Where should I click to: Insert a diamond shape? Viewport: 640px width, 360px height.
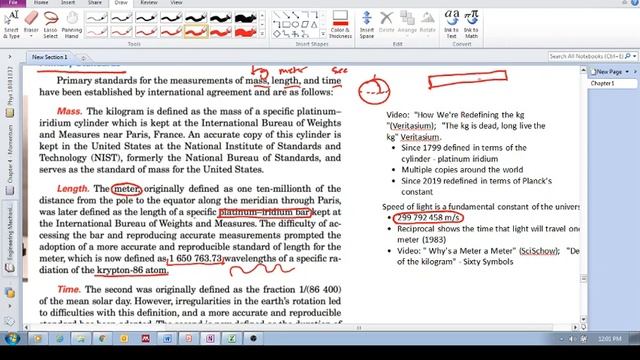point(277,34)
